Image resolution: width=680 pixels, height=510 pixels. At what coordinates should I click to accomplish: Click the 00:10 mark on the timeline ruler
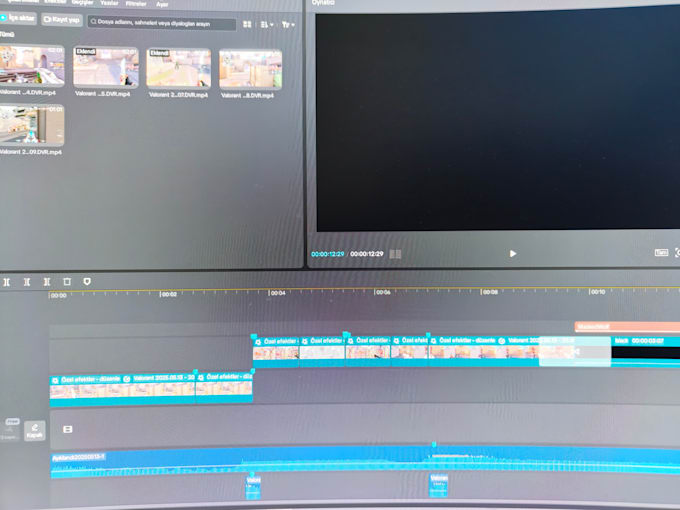pos(597,291)
